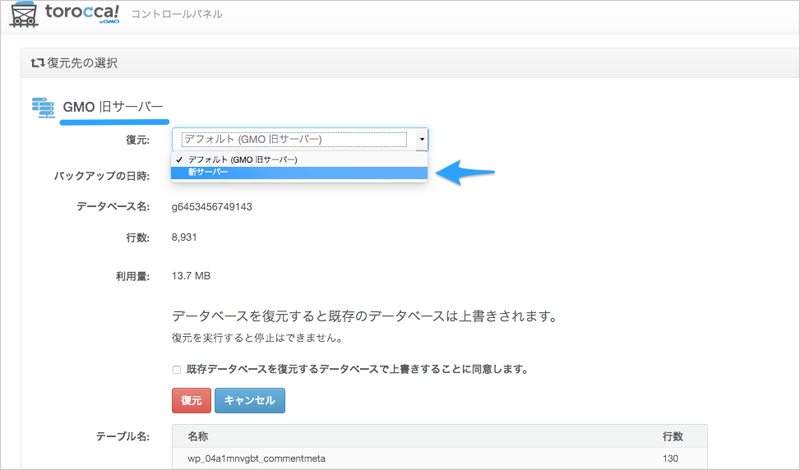
Task: Click the torocca! logo text
Action: pos(82,12)
